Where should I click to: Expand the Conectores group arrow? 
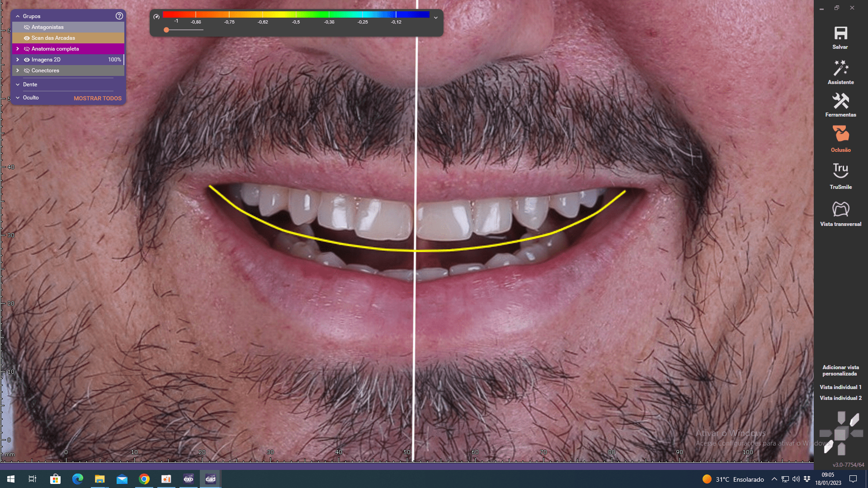[18, 70]
